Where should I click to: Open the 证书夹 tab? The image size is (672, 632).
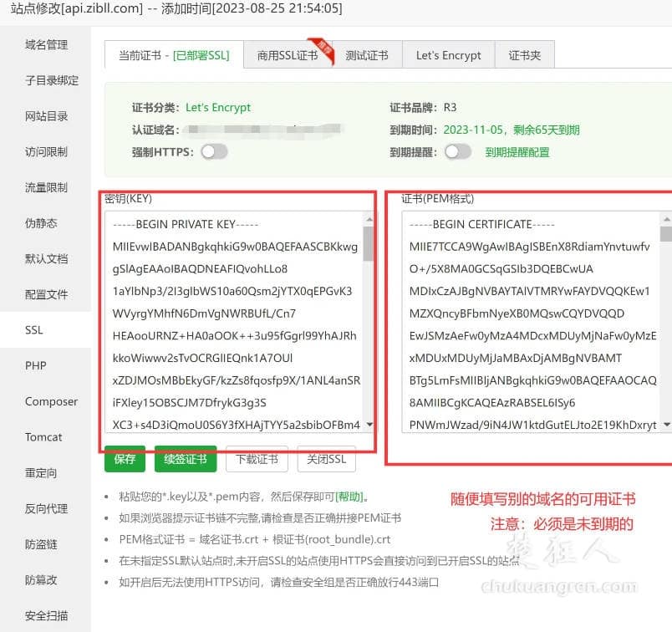point(524,54)
